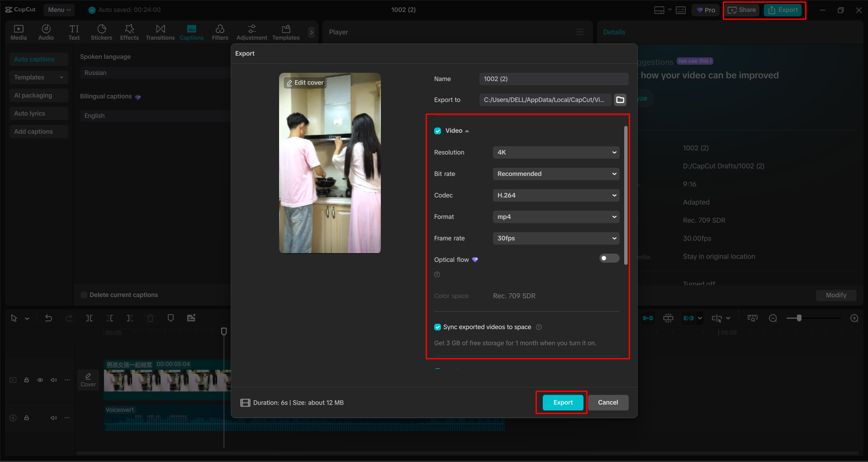
Task: Open the Media panel
Action: pos(19,32)
